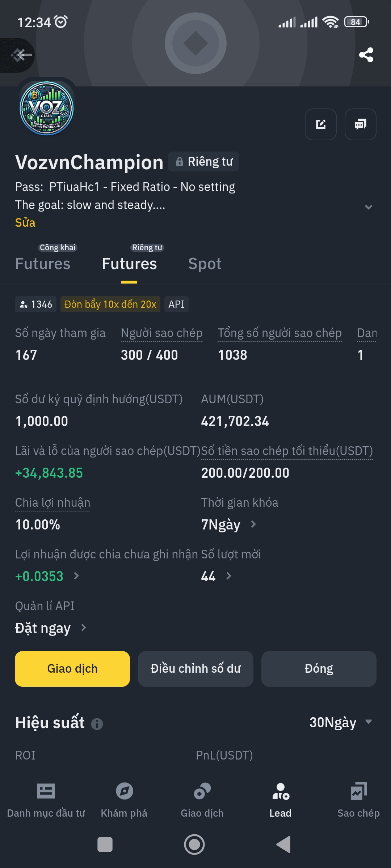Tap the back arrow icon
This screenshot has height=868, width=391.
pos(22,55)
